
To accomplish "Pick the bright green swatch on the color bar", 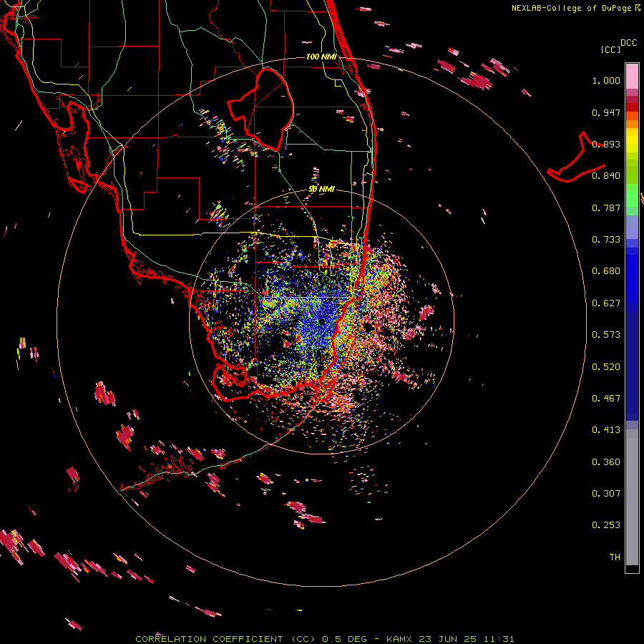I will 632,195.
